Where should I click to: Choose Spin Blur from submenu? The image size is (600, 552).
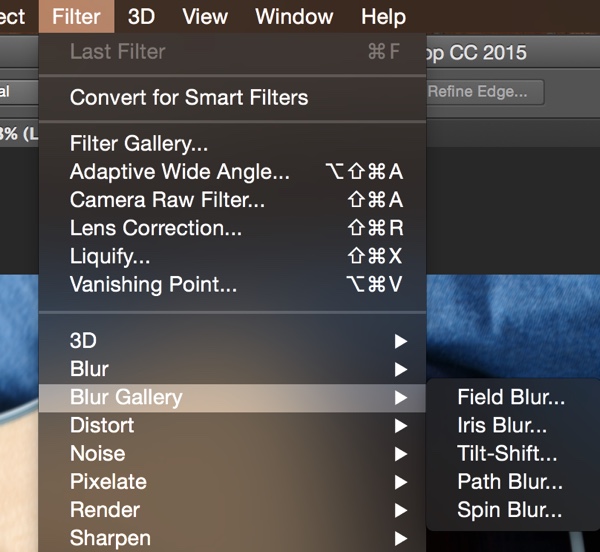click(509, 510)
